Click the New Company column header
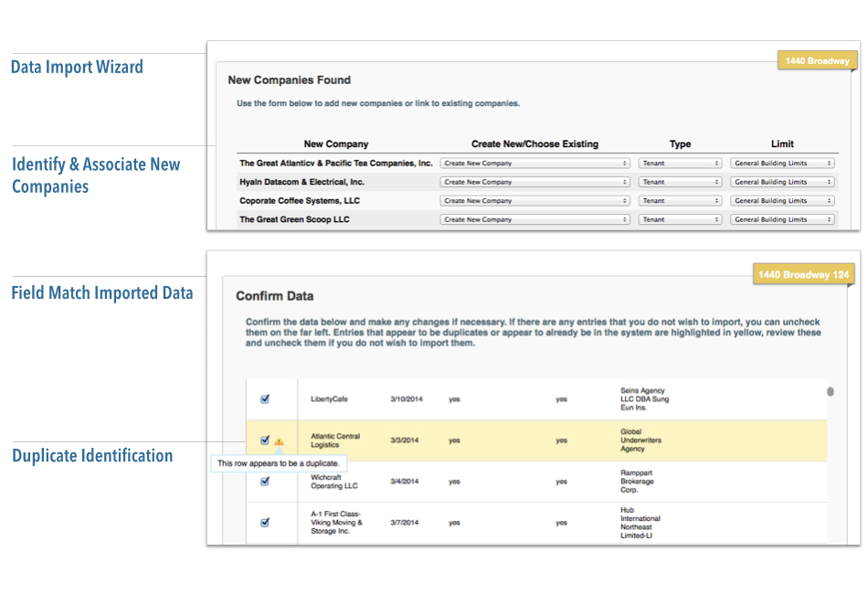The image size is (868, 594). pyautogui.click(x=335, y=143)
